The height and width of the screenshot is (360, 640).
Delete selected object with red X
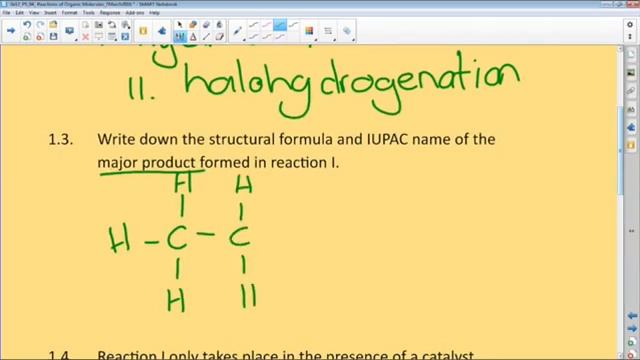pyautogui.click(x=85, y=37)
